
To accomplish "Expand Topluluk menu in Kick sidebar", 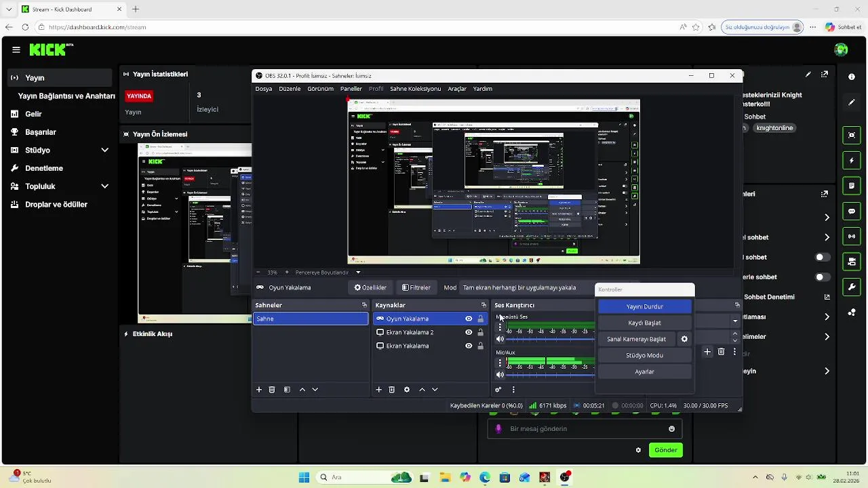I will click(104, 186).
